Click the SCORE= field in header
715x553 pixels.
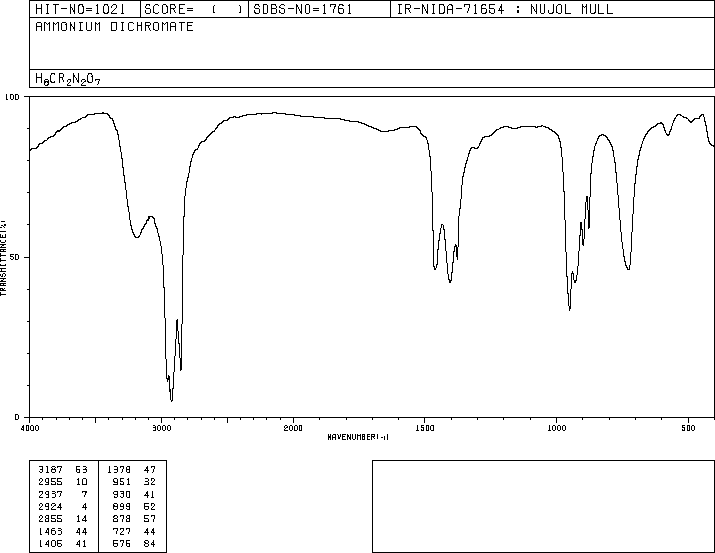tap(193, 9)
